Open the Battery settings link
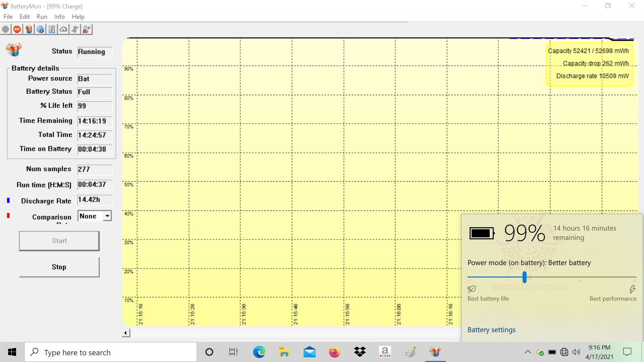This screenshot has height=362, width=644. pyautogui.click(x=491, y=330)
